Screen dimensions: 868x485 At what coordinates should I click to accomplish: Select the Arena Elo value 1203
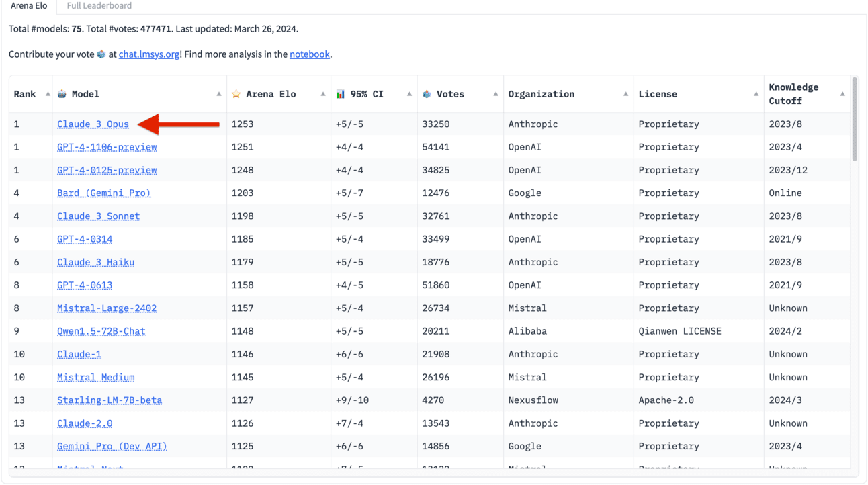(243, 193)
